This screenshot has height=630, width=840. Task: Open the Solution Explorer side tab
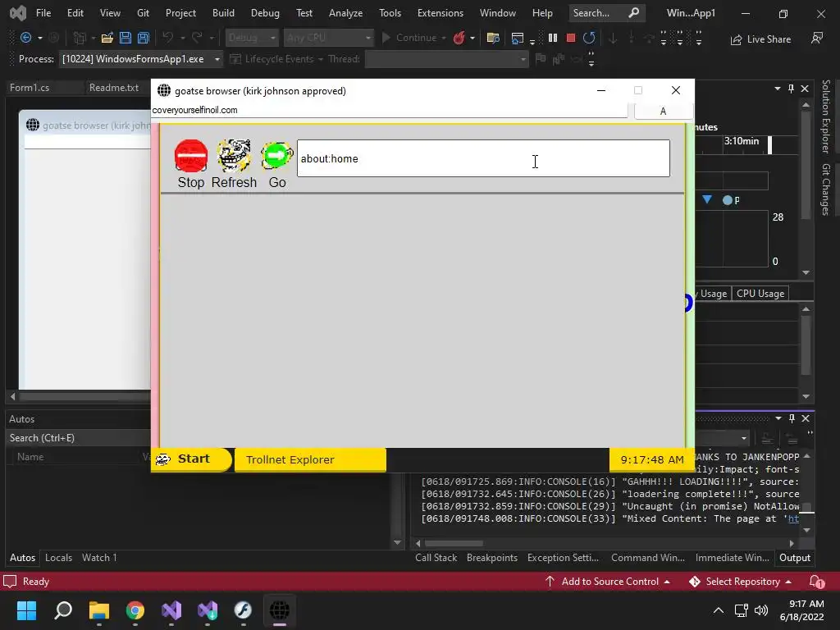(825, 116)
